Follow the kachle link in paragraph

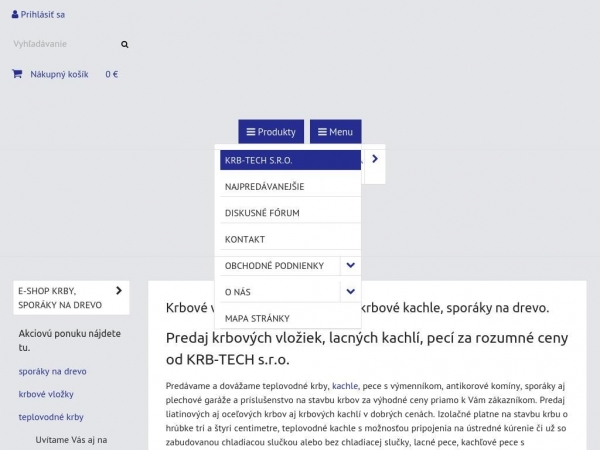click(345, 386)
